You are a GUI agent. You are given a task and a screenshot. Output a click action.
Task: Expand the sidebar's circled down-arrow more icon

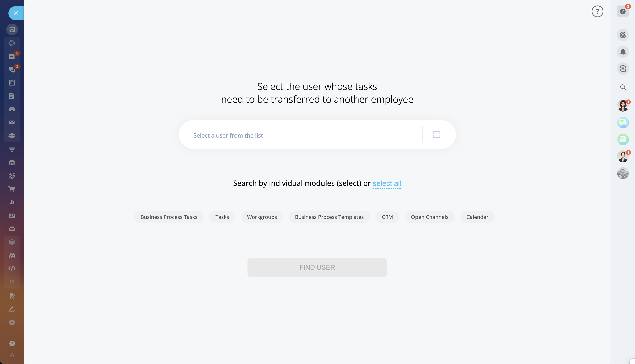pyautogui.click(x=12, y=322)
